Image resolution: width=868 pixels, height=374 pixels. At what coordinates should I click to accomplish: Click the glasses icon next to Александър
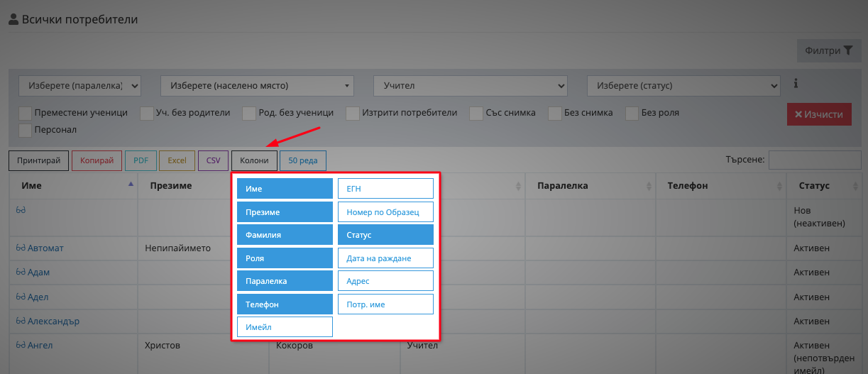[x=21, y=321]
